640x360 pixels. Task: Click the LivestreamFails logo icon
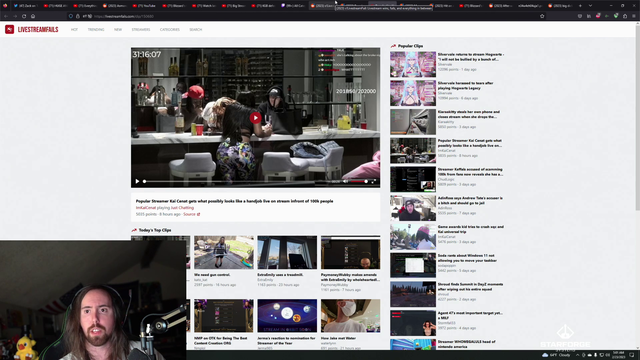9,29
